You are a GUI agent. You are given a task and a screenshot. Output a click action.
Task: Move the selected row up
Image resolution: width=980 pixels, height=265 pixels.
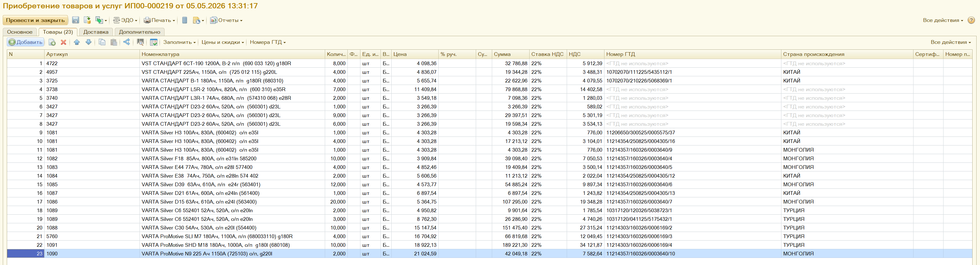pos(77,42)
